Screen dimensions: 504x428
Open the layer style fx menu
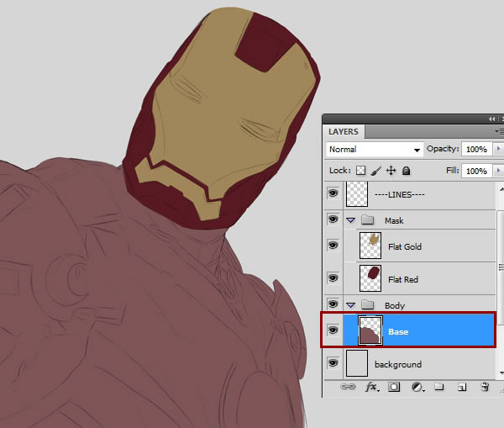pos(372,387)
